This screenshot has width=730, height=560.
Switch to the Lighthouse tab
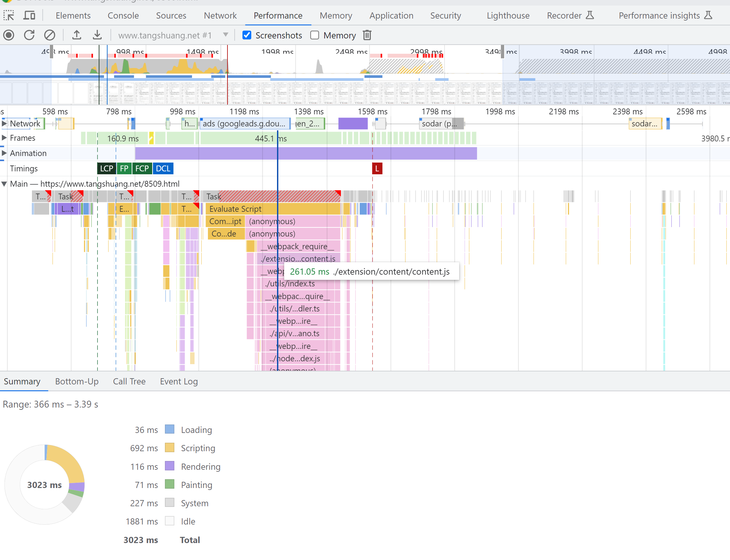(x=508, y=16)
